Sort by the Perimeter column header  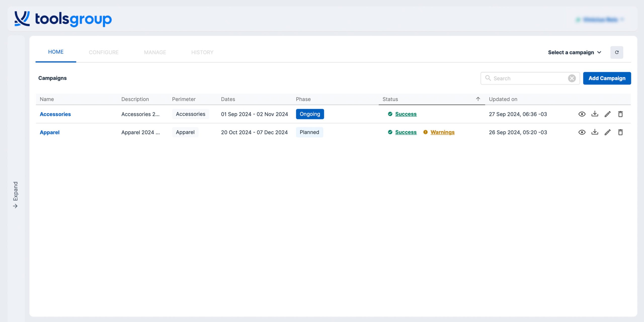(x=184, y=99)
